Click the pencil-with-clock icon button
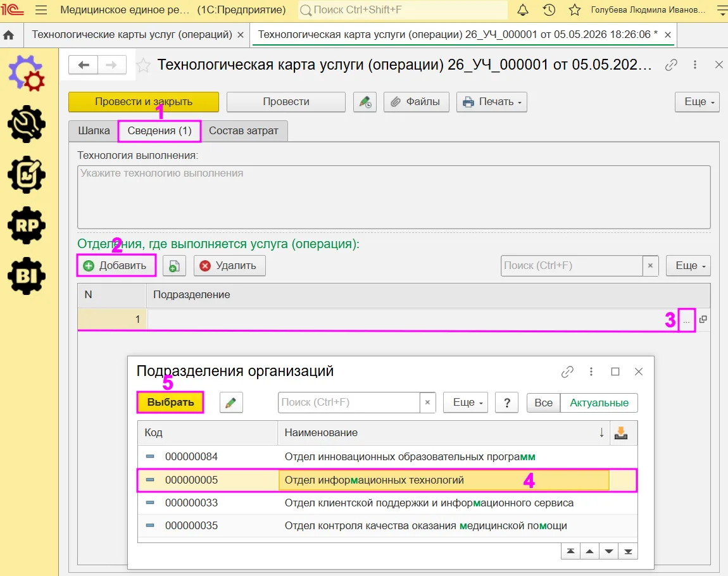 (365, 102)
